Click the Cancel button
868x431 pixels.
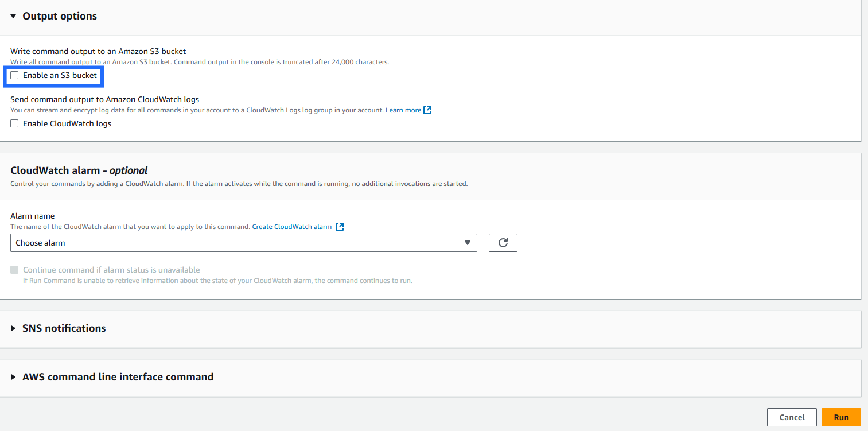pyautogui.click(x=792, y=417)
